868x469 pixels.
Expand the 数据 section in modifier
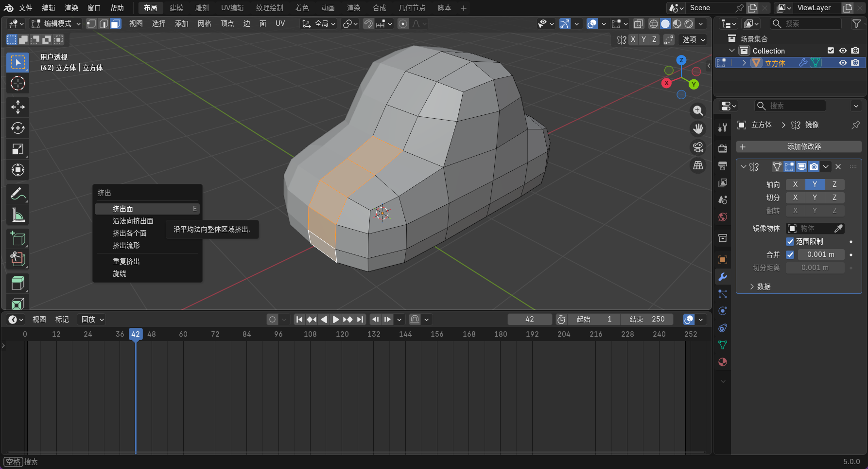[760, 287]
